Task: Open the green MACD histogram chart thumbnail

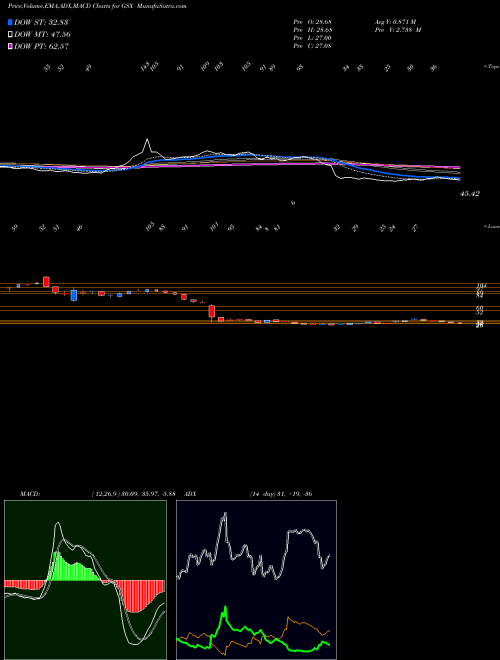Action: tap(85, 580)
